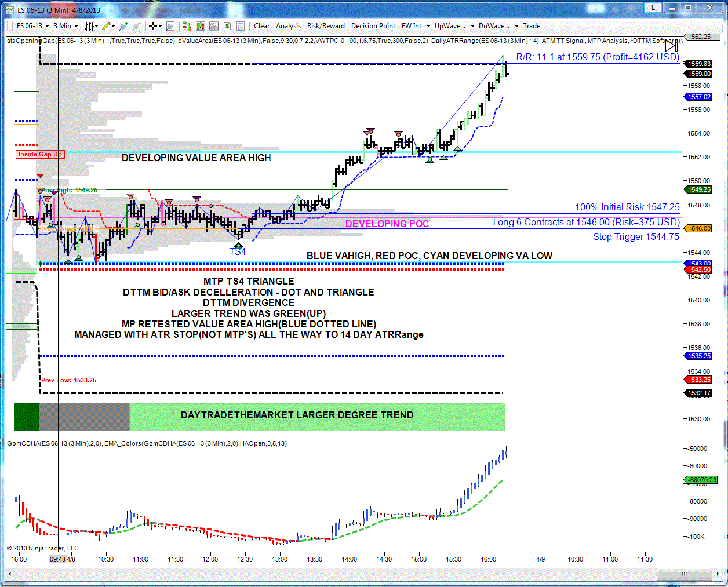This screenshot has height=587, width=728.
Task: Click the Inside Gap Up red label
Action: pos(39,154)
